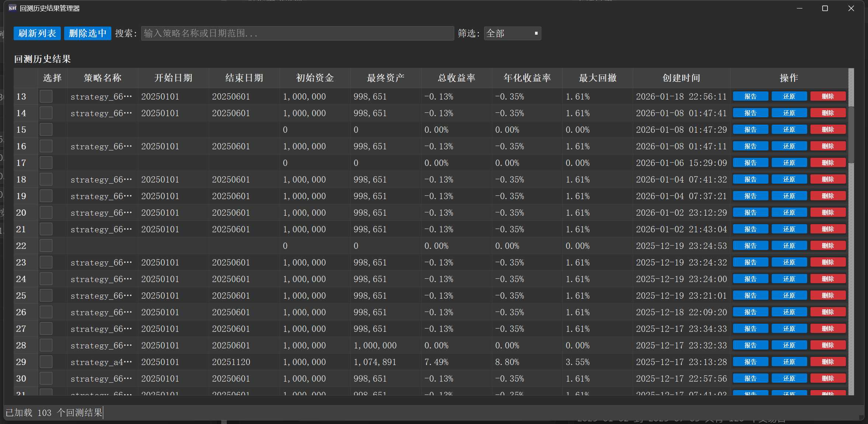Sort by 创建时间 column header
The height and width of the screenshot is (424, 868).
tap(681, 78)
